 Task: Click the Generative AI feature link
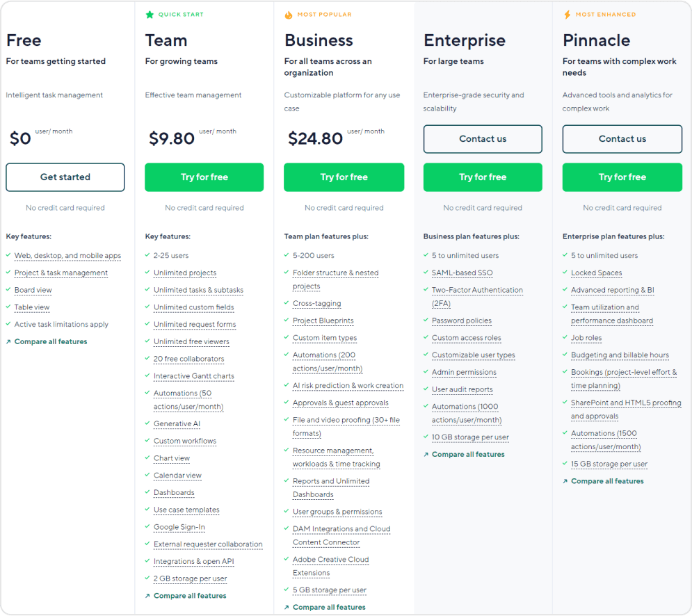(x=177, y=424)
